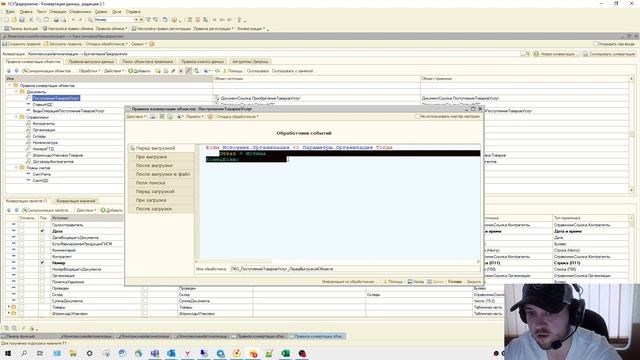Click the open file icon in main toolbar

14,20
